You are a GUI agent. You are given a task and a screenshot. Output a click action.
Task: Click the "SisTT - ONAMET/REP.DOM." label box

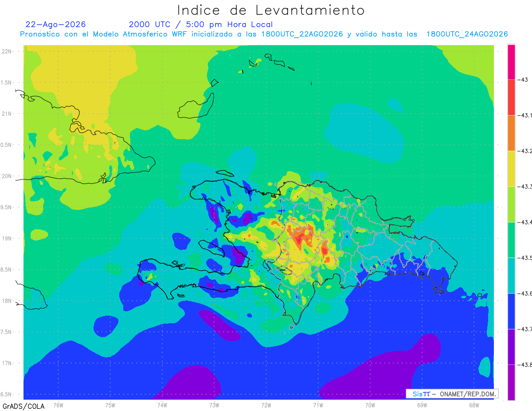(x=452, y=394)
